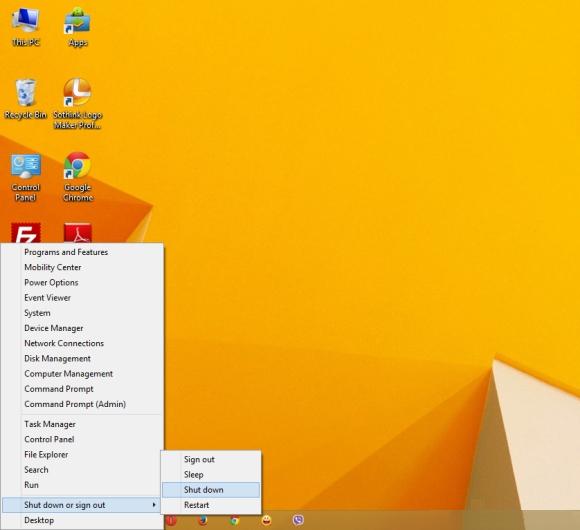Select the This PC desktop icon

tap(25, 27)
